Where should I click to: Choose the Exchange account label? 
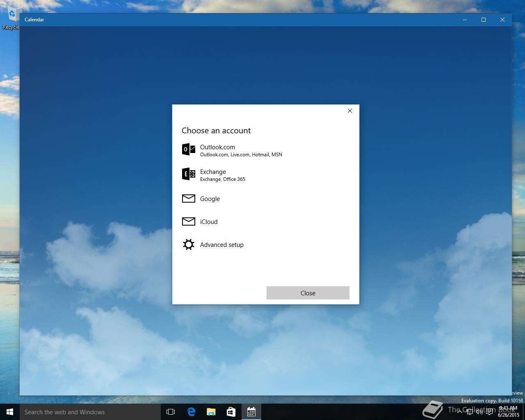(213, 172)
